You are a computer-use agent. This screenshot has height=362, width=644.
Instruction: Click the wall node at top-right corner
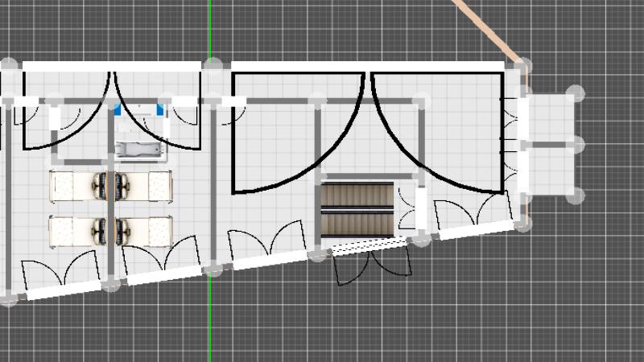point(522,65)
